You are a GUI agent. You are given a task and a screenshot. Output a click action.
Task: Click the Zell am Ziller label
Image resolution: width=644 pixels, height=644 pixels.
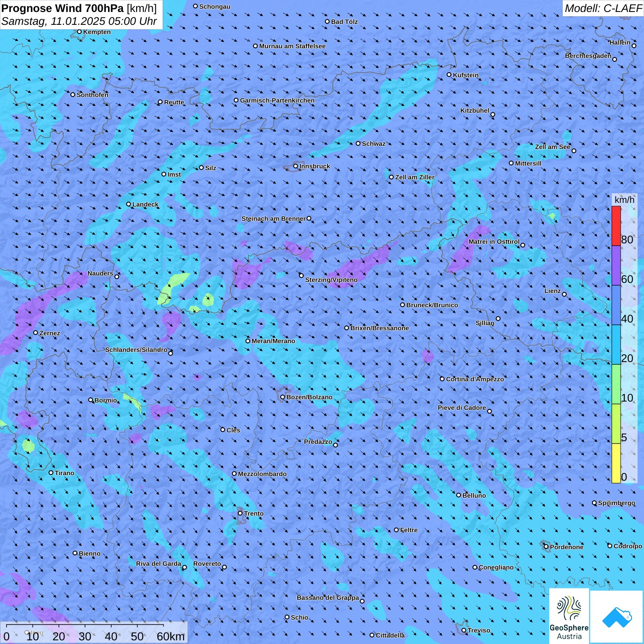pos(415,177)
